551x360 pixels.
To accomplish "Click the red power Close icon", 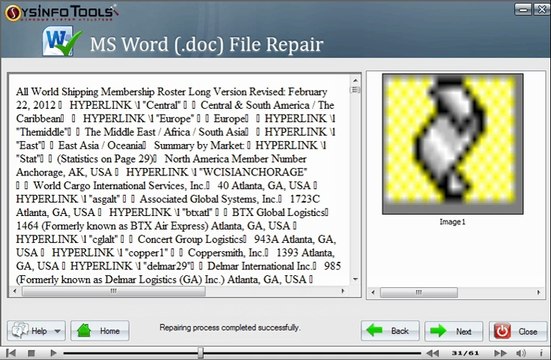I will [503, 331].
